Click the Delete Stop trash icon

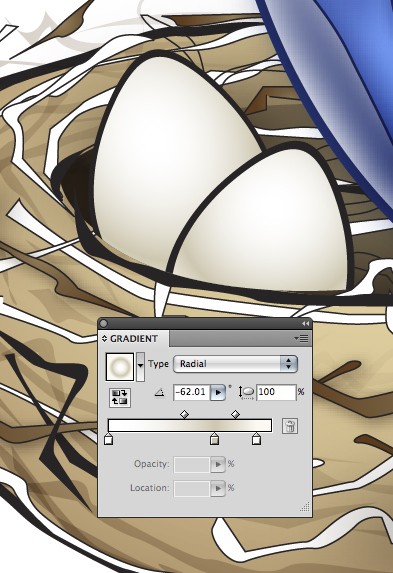290,426
